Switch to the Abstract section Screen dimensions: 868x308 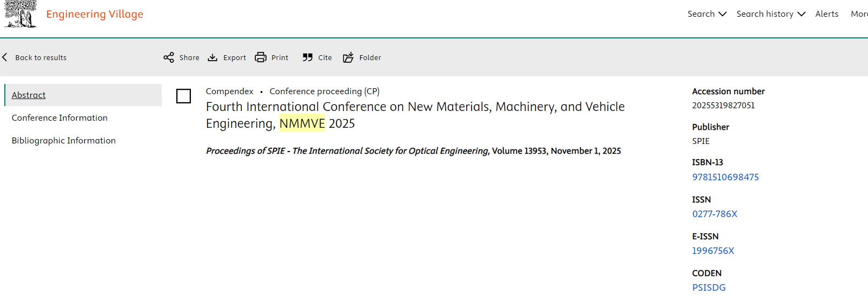[29, 95]
